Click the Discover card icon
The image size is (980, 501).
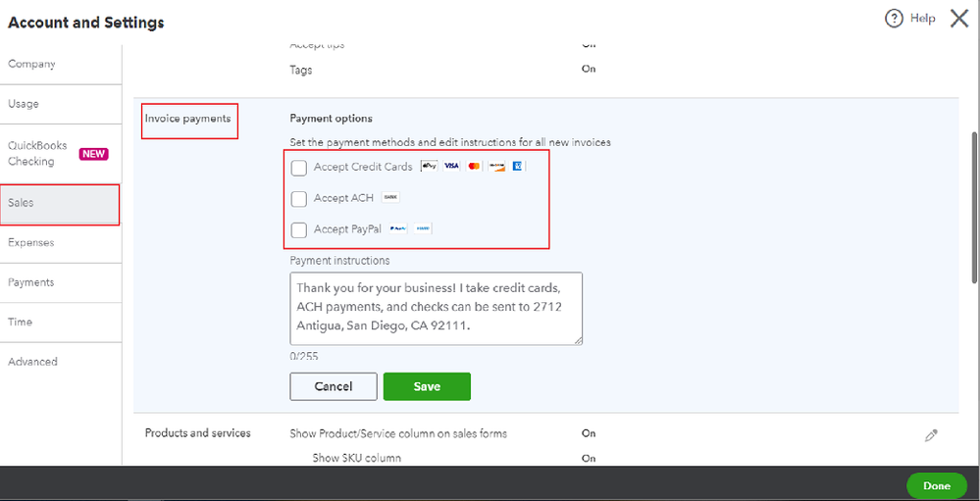496,167
